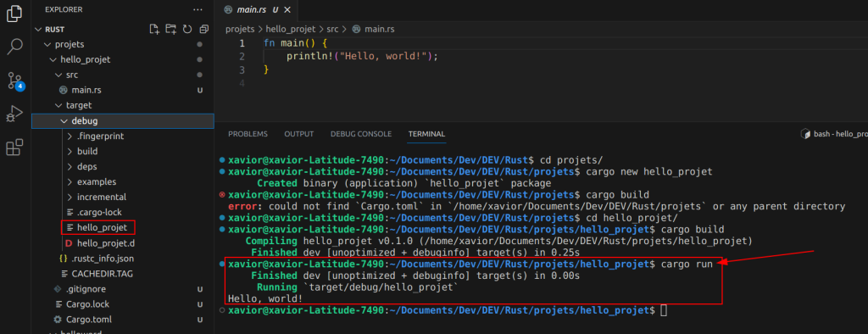Click the braces icon of .rustc_info.json
This screenshot has height=334, width=868.
click(63, 259)
